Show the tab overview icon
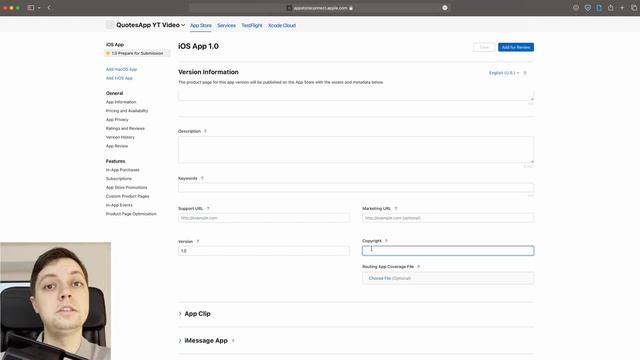This screenshot has height=360, width=640. (x=634, y=7)
